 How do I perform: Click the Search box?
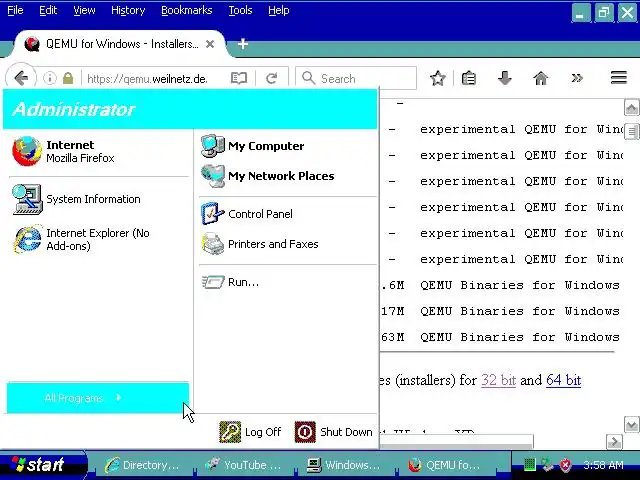tap(356, 78)
